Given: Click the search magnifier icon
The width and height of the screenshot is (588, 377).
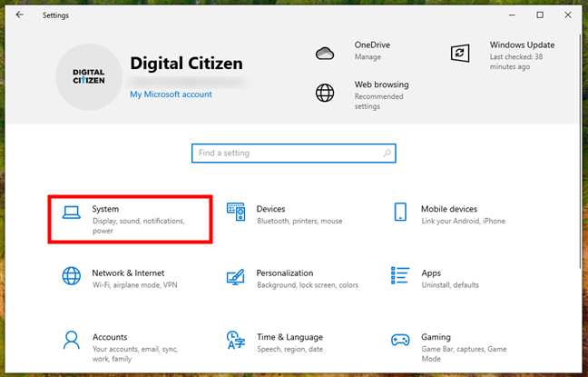Looking at the screenshot, I should click(x=387, y=153).
